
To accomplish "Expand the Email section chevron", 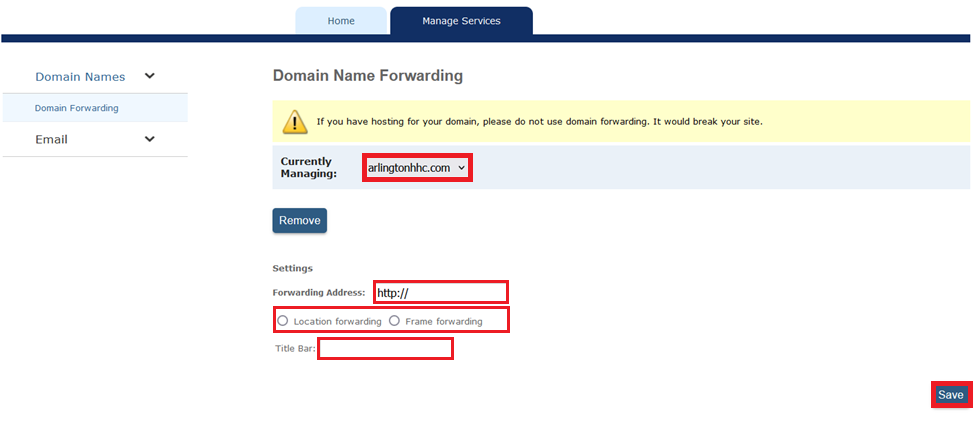I will tap(150, 139).
